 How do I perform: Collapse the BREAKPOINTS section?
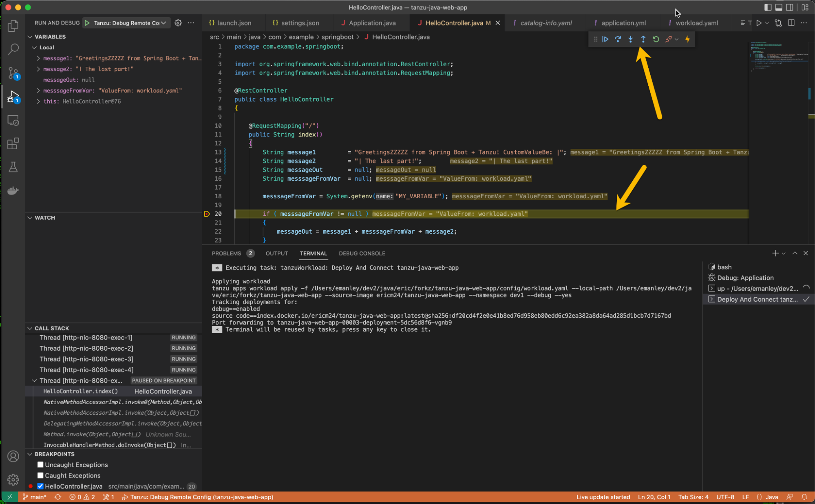click(30, 454)
